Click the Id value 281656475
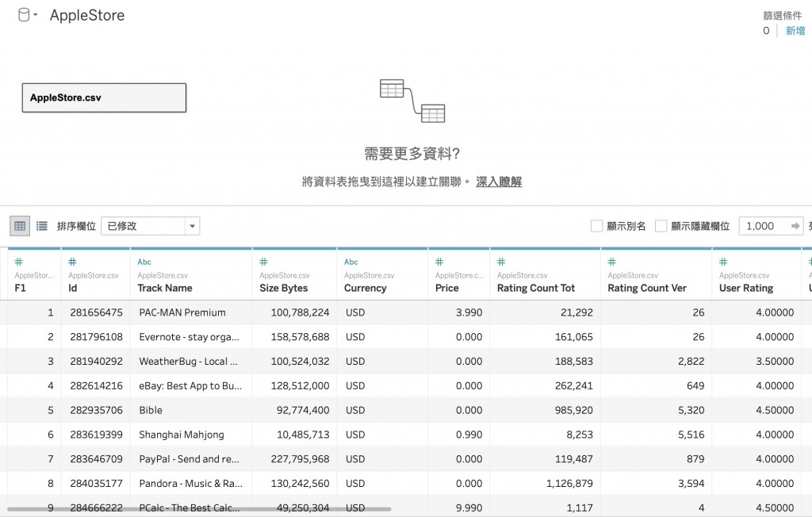 (96, 312)
